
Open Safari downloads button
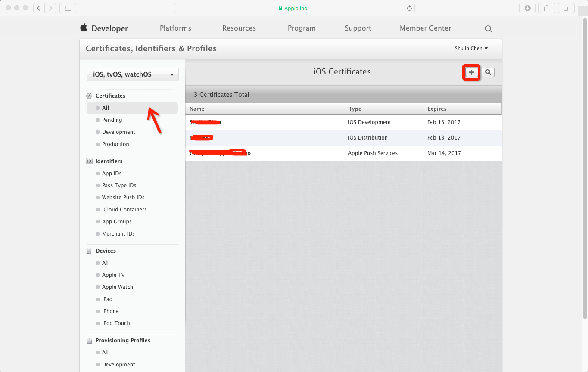coord(527,8)
